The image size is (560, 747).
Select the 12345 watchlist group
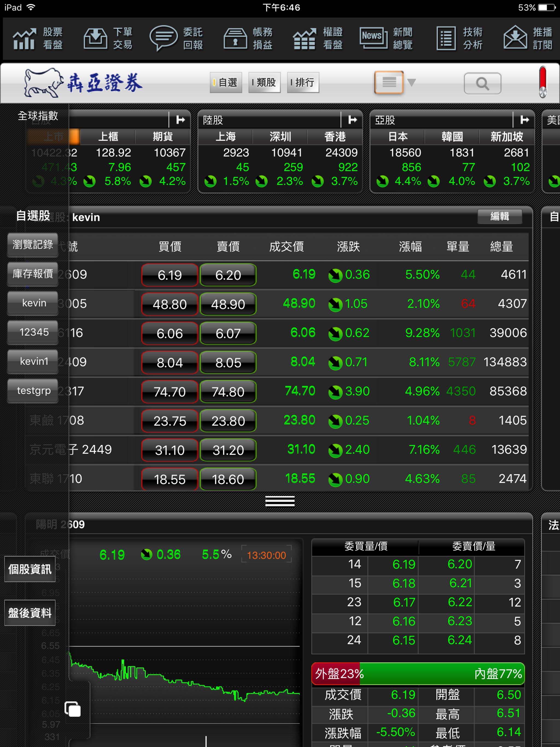[33, 332]
